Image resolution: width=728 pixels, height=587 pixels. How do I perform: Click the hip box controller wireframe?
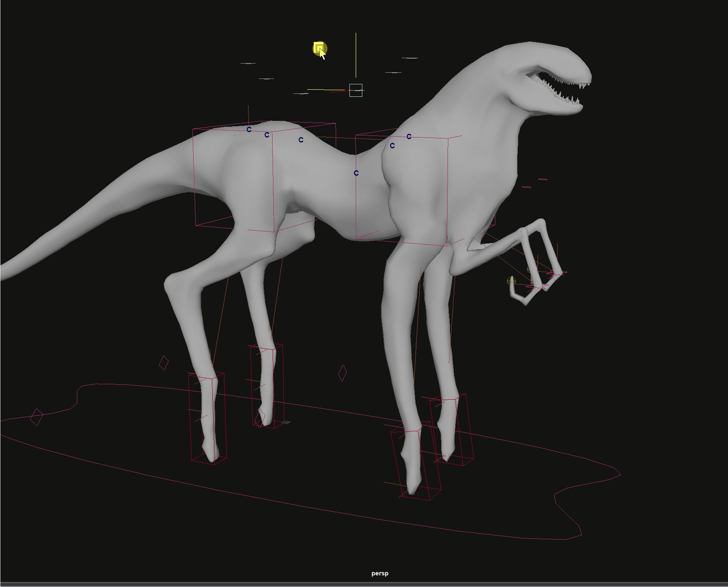coord(194,174)
